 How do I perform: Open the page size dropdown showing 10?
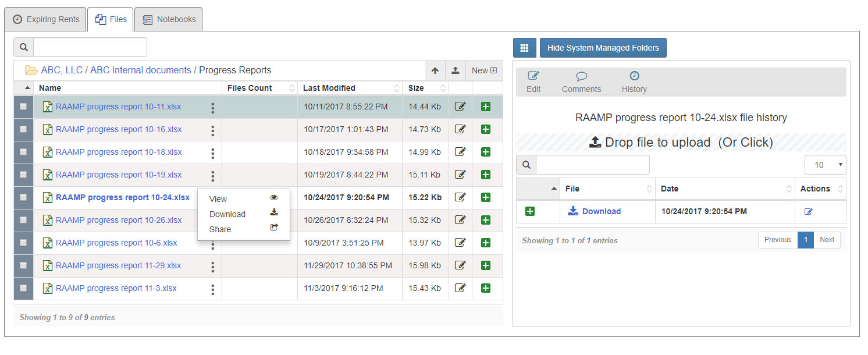pyautogui.click(x=825, y=165)
